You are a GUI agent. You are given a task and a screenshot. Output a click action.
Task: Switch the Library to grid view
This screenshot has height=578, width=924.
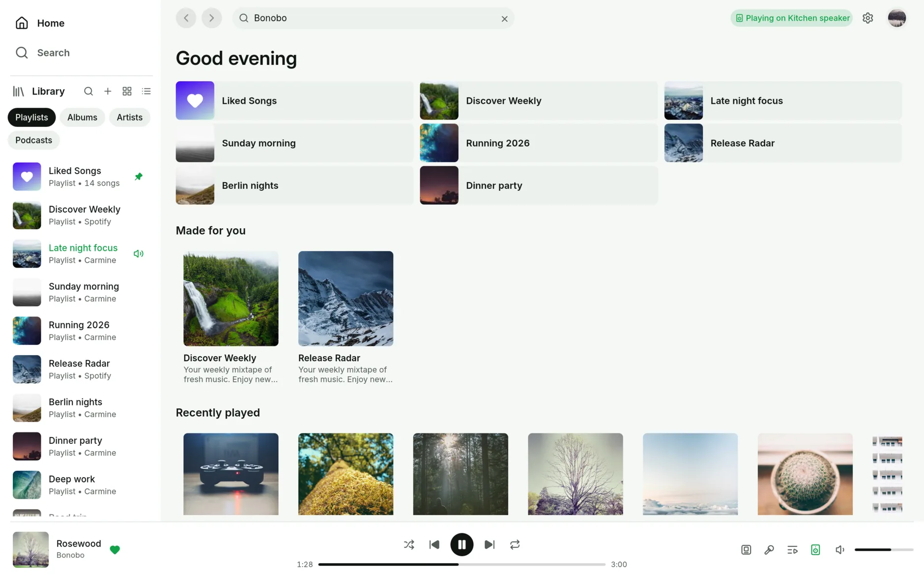tap(127, 91)
